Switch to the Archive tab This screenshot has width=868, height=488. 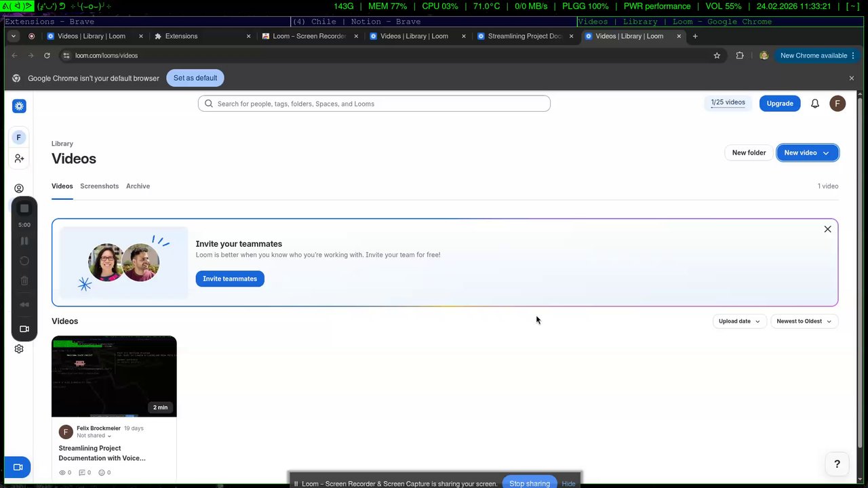[138, 186]
